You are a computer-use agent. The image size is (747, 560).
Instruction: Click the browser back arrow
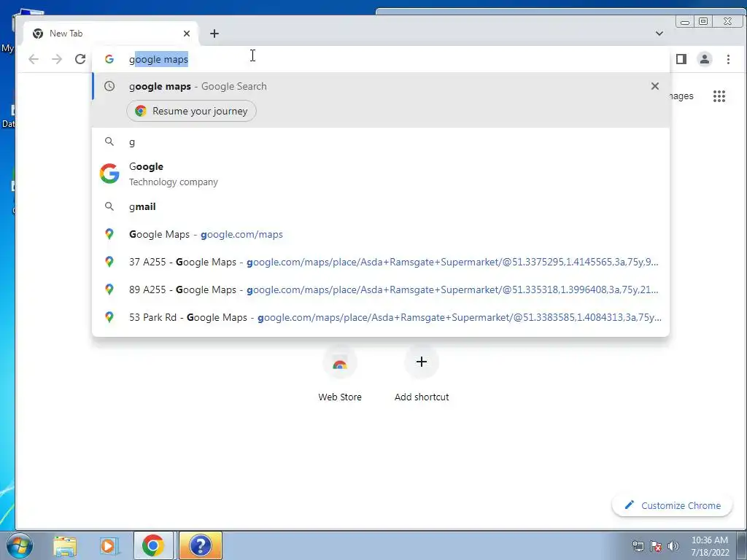click(x=34, y=59)
